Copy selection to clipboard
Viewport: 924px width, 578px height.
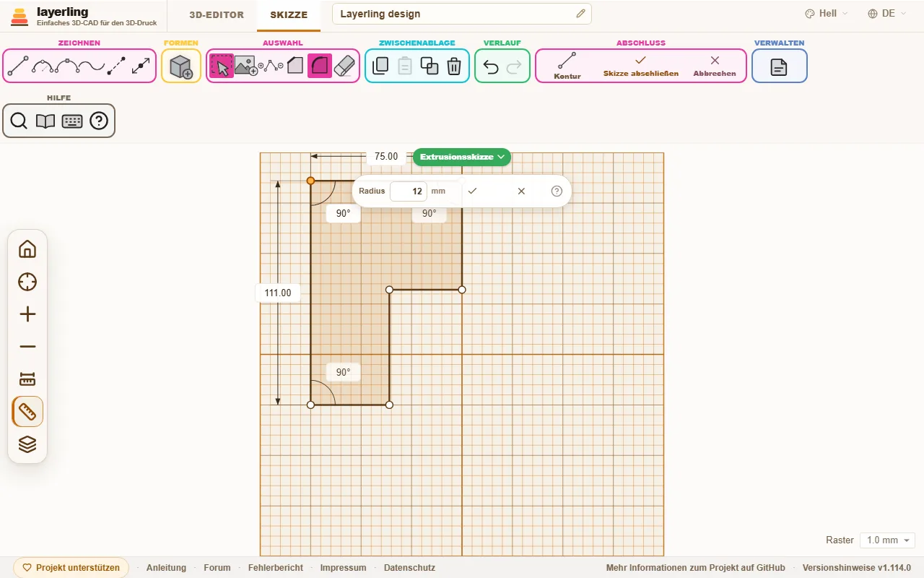point(380,66)
